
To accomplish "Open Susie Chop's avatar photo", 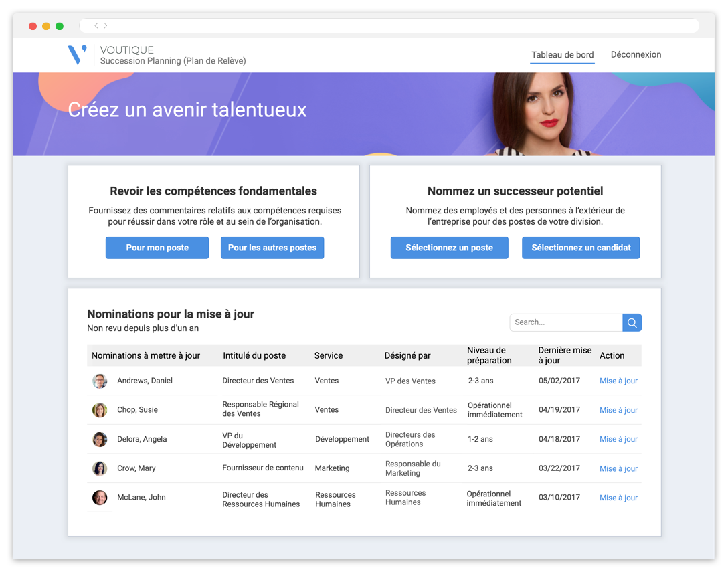I will coord(100,410).
